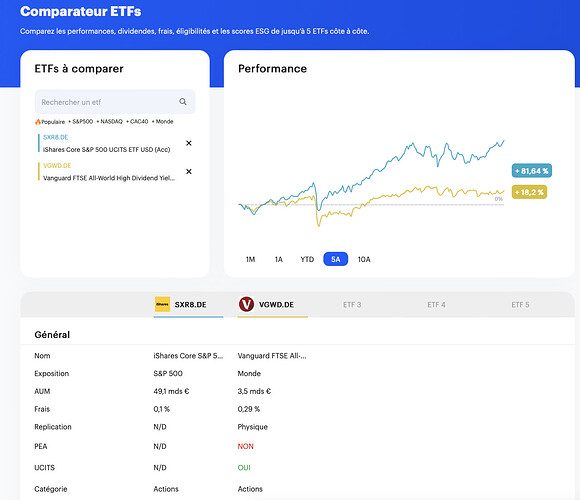Select the NASDAQ popular tag
This screenshot has width=580, height=500.
tap(109, 122)
